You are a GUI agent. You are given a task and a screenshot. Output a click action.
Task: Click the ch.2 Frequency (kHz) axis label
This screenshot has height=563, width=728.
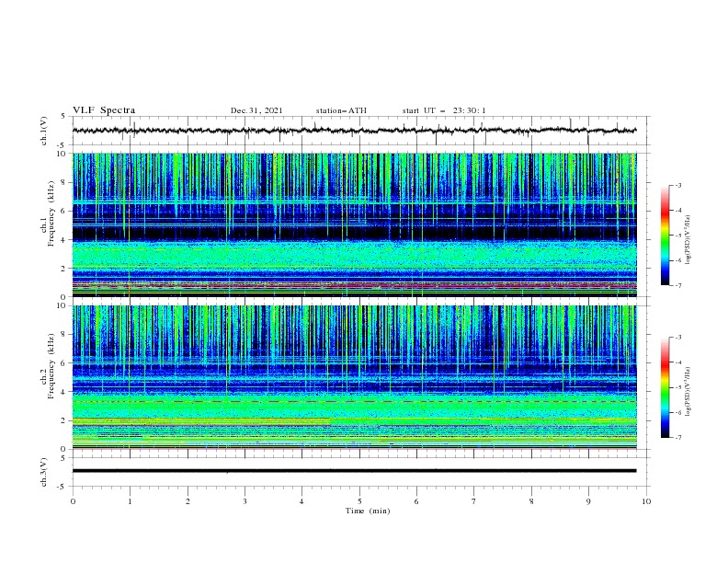[x=48, y=373]
